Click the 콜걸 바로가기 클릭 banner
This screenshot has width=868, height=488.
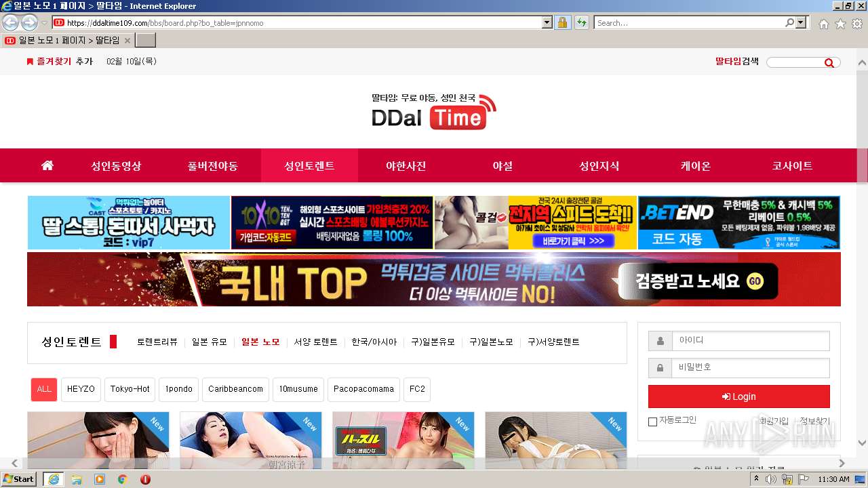[536, 223]
